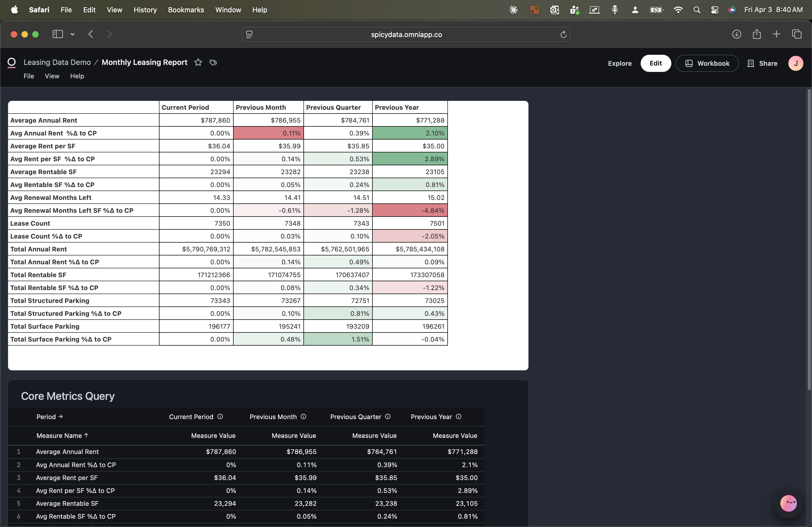812x527 pixels.
Task: Toggle the Period sort arrow in Core Metrics Query
Action: click(61, 416)
